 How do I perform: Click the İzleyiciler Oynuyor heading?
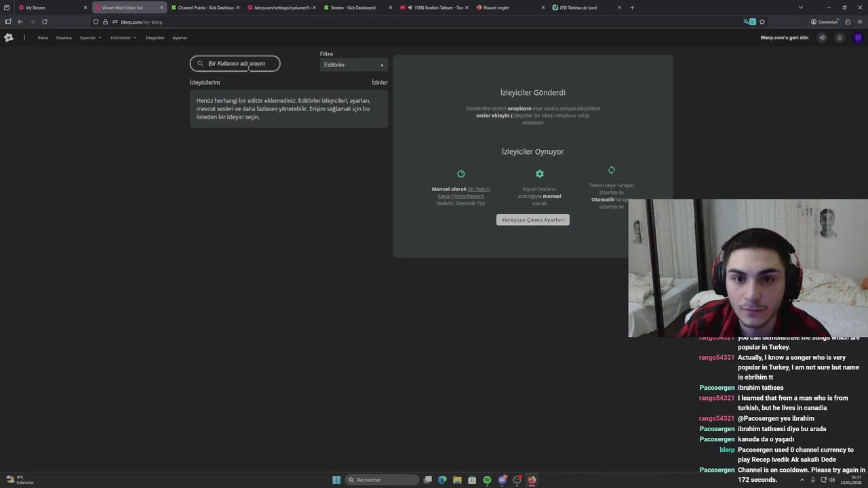click(x=533, y=152)
